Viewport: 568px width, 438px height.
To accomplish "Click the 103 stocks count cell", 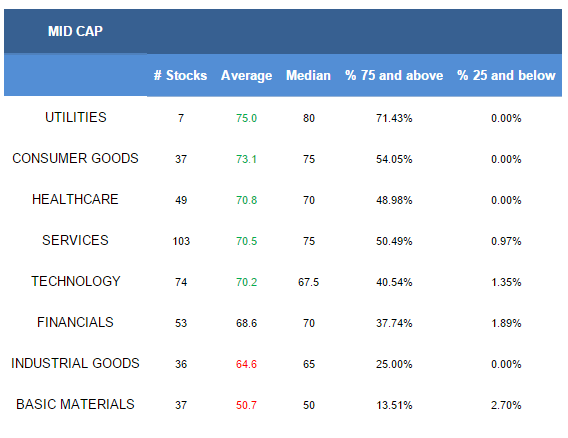I will pyautogui.click(x=181, y=241).
